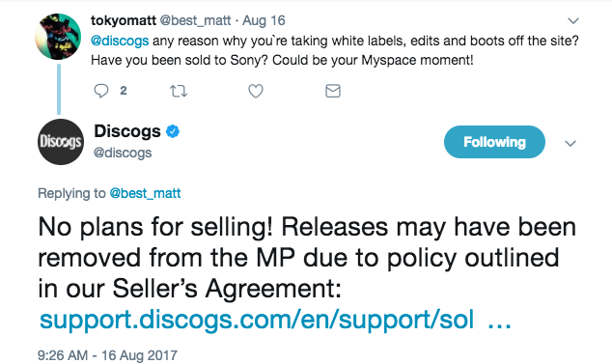
Task: Expand the chevron menu on tokyomatt's tweet
Action: [573, 20]
